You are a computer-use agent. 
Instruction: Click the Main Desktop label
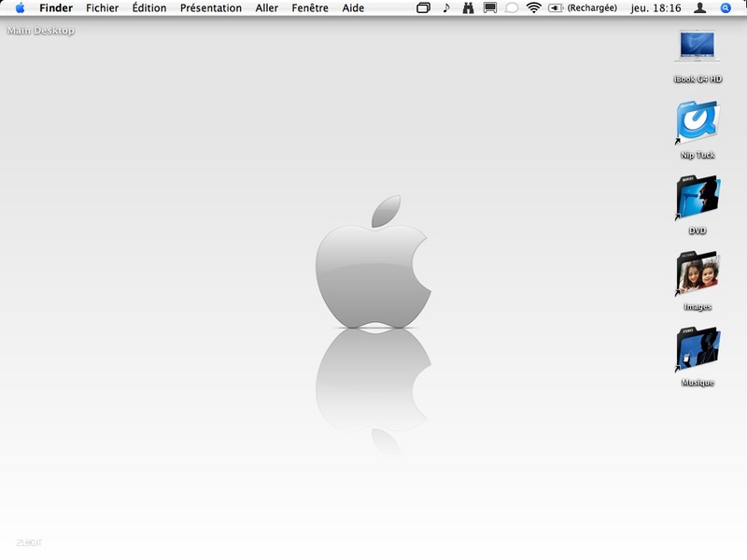coord(41,31)
